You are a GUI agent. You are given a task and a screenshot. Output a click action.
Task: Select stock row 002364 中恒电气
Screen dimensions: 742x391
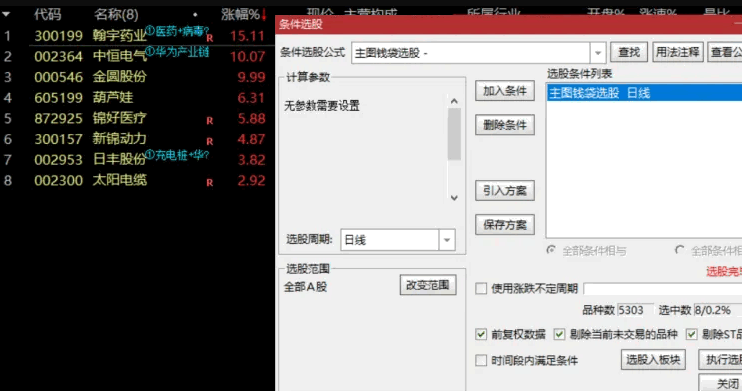137,56
